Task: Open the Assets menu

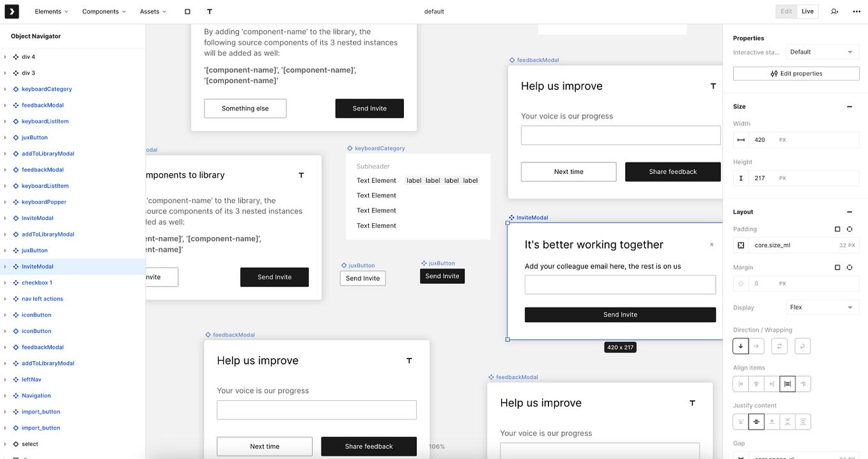Action: [x=153, y=11]
